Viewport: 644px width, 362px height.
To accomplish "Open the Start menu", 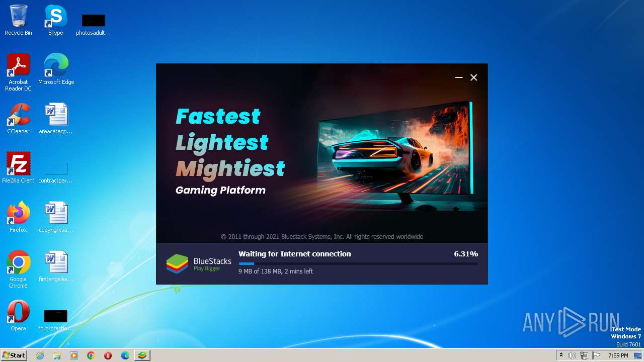I will coord(14,355).
